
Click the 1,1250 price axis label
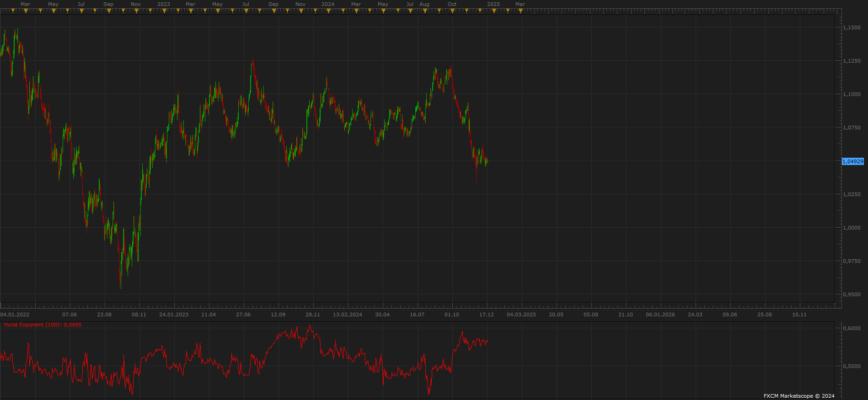(852, 61)
